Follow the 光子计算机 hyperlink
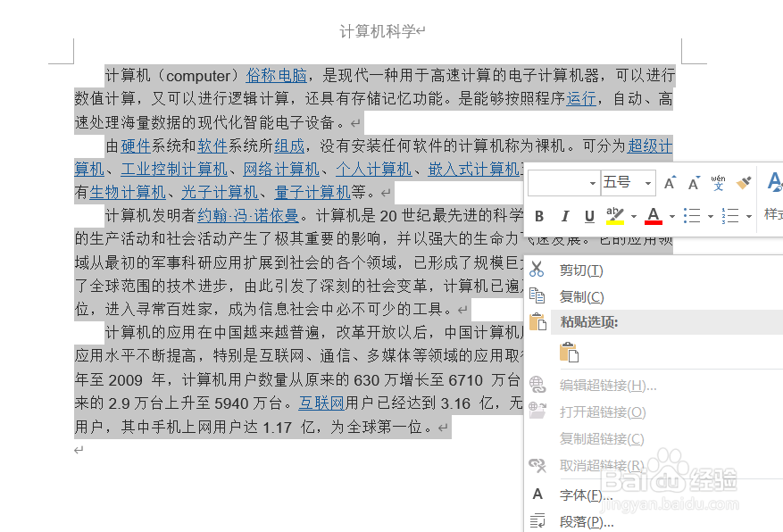783x532 pixels. tap(220, 192)
